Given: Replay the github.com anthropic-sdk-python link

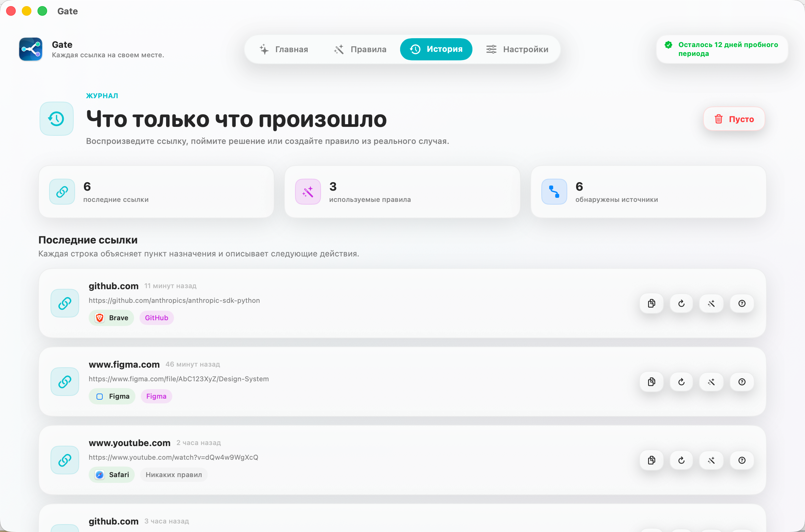Looking at the screenshot, I should (x=682, y=303).
